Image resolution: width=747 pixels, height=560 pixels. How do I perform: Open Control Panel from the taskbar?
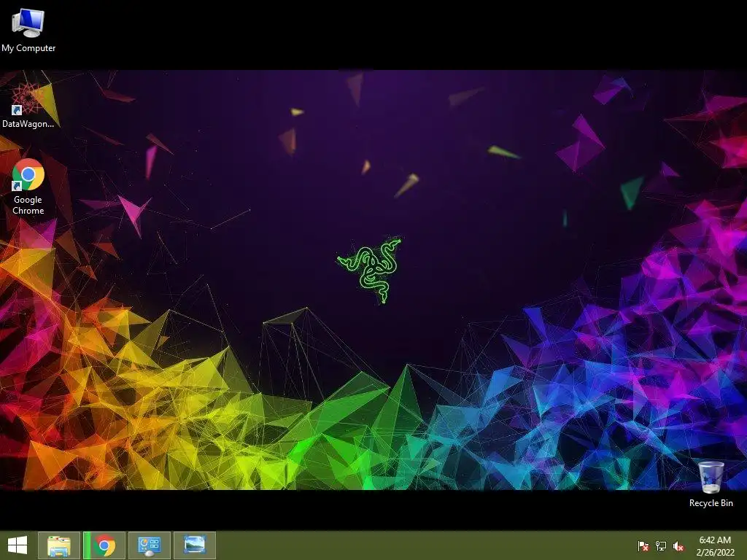pyautogui.click(x=150, y=545)
